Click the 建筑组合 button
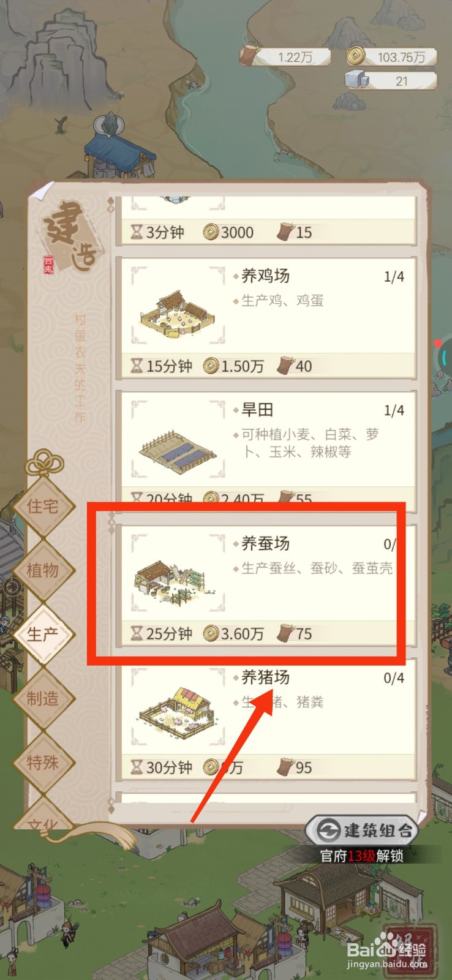The width and height of the screenshot is (452, 980). 363,831
